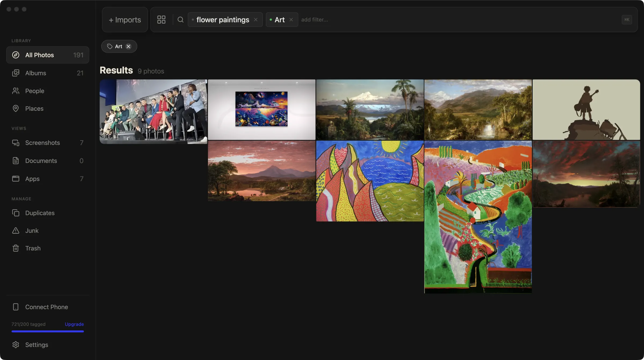Select Trash label
Screen dimensions: 644x360
pyautogui.click(x=33, y=248)
